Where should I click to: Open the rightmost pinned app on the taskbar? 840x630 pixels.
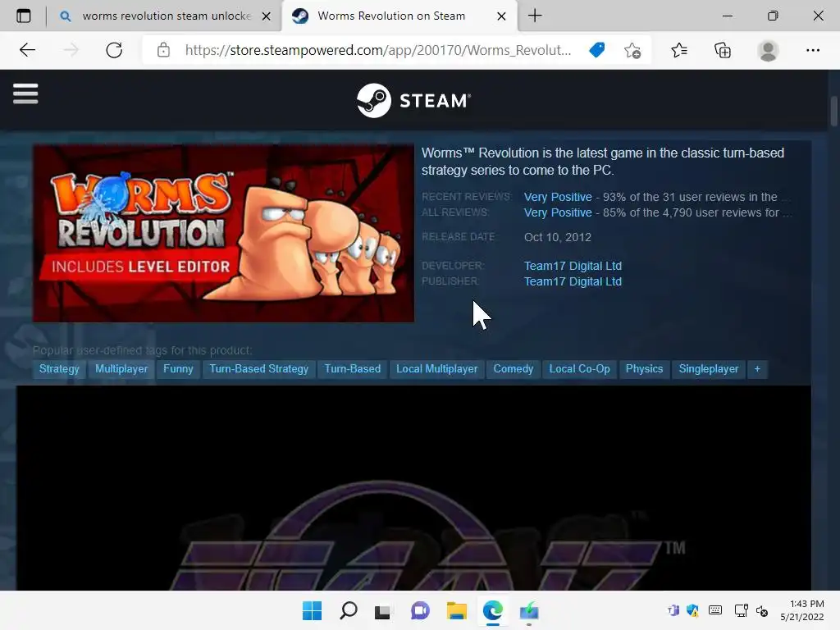529,610
